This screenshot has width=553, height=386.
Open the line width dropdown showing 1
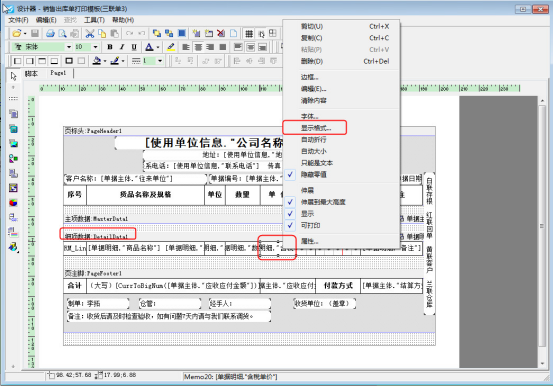[160, 61]
